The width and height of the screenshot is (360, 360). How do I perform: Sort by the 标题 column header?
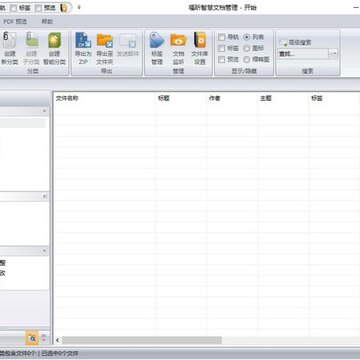181,98
